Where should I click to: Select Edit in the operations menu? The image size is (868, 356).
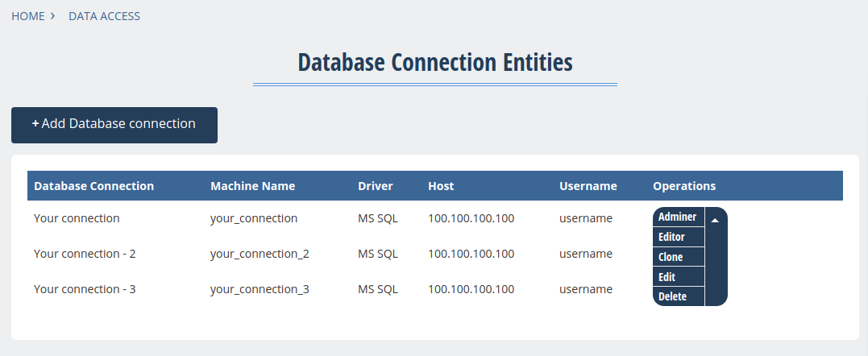pos(667,277)
